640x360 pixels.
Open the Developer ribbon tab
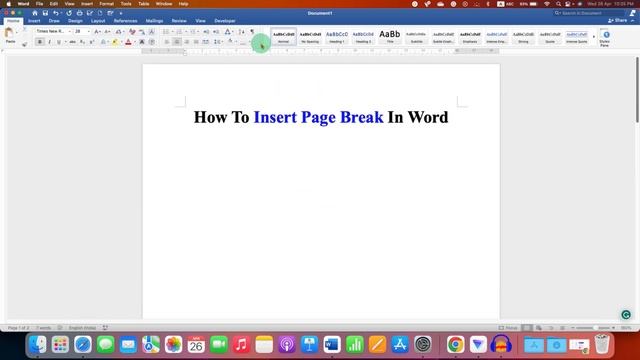coord(225,21)
